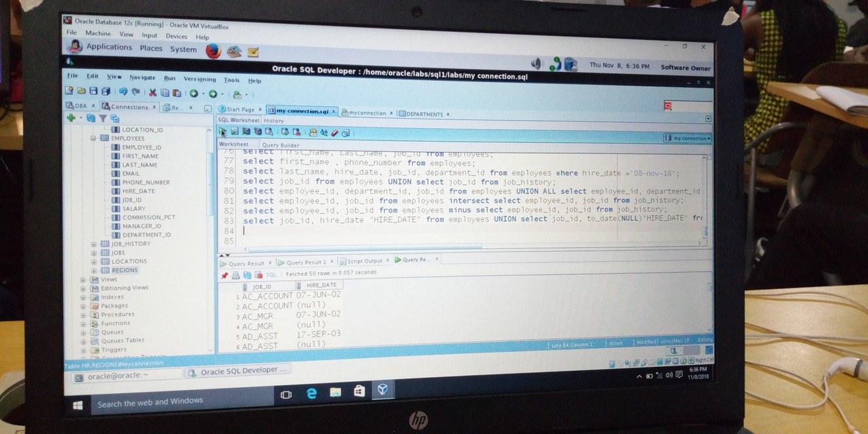Screen dimensions: 868x434
Task: Switch to the Start Page tab
Action: click(x=240, y=109)
